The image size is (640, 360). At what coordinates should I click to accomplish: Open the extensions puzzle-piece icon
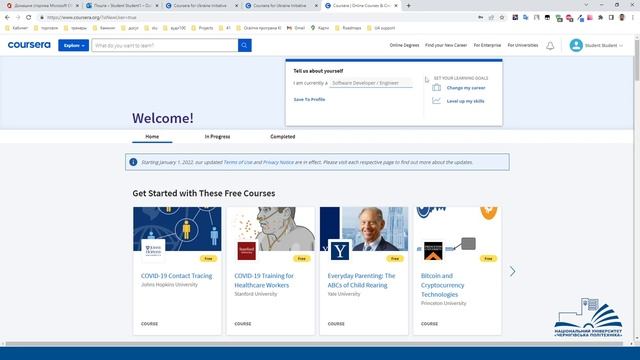coord(600,18)
